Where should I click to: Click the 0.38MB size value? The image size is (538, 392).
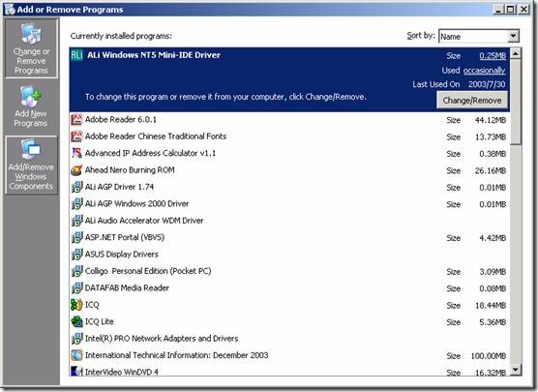(493, 154)
